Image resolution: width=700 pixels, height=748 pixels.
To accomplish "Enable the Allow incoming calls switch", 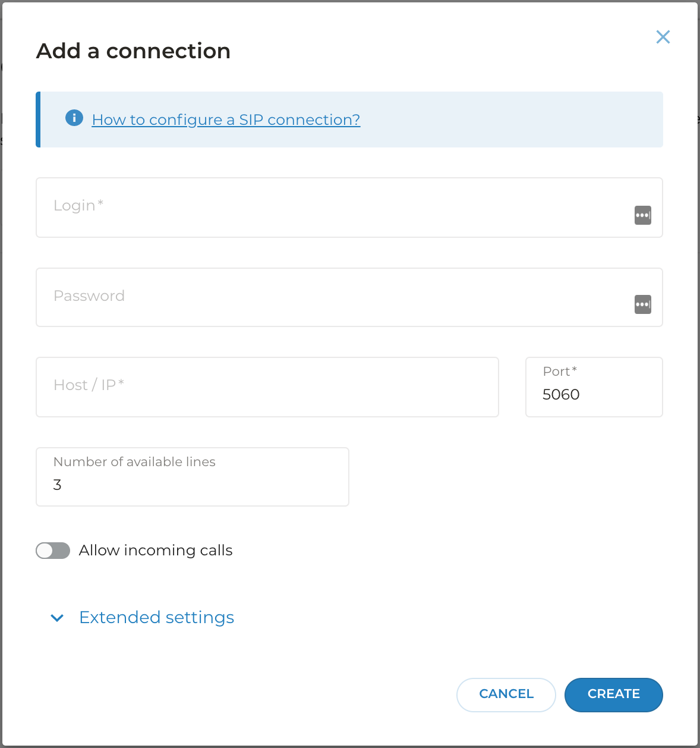I will click(x=53, y=551).
